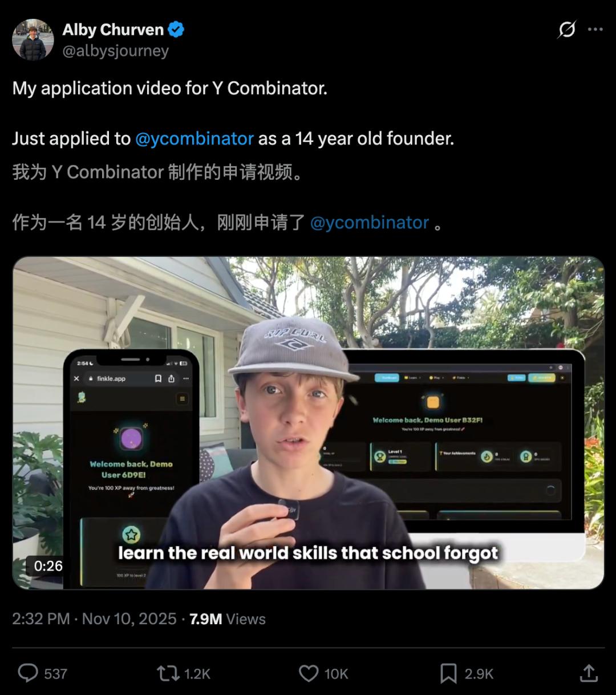Click the 0:26 video duration badge
Screen dimensions: 616x695
tap(48, 566)
